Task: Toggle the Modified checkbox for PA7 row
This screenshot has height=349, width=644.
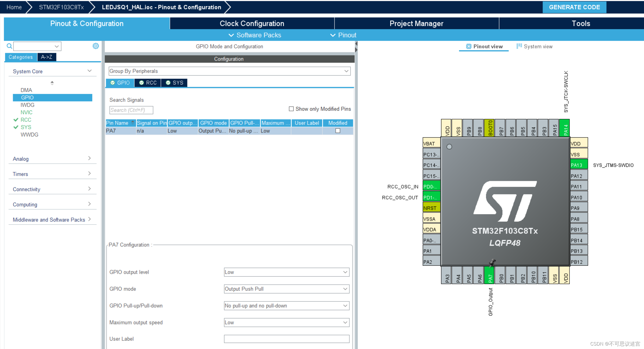Action: click(338, 131)
